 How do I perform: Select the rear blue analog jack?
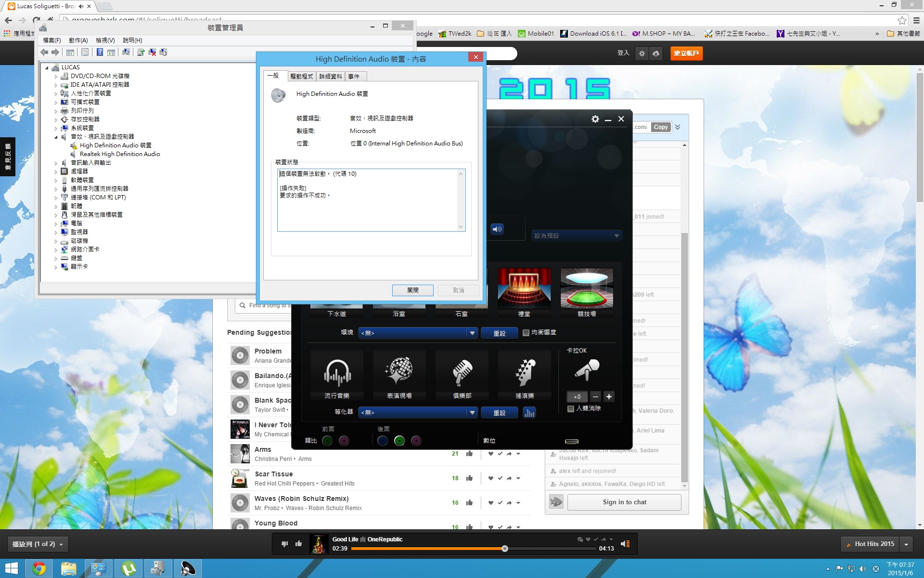[383, 441]
